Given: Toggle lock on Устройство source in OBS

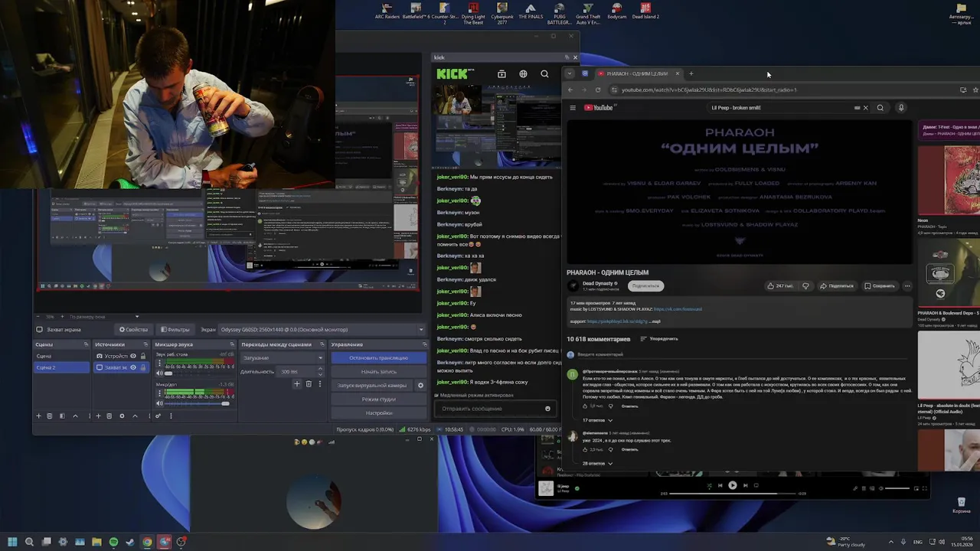Looking at the screenshot, I should click(143, 356).
